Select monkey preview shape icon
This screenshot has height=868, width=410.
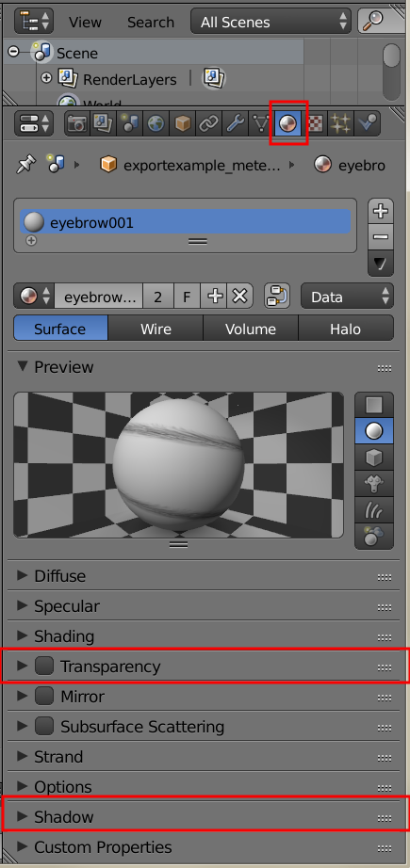click(374, 485)
